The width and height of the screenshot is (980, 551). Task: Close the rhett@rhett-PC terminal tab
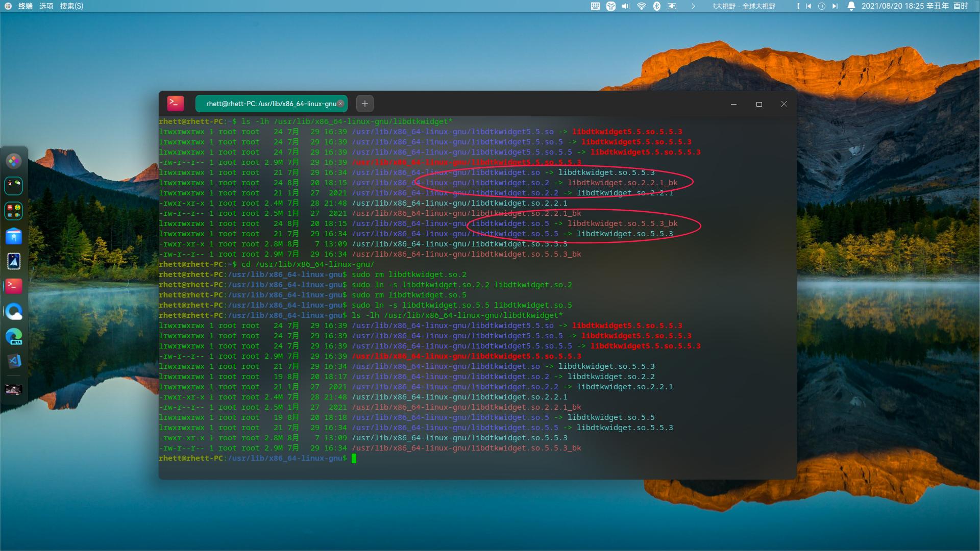pyautogui.click(x=340, y=104)
